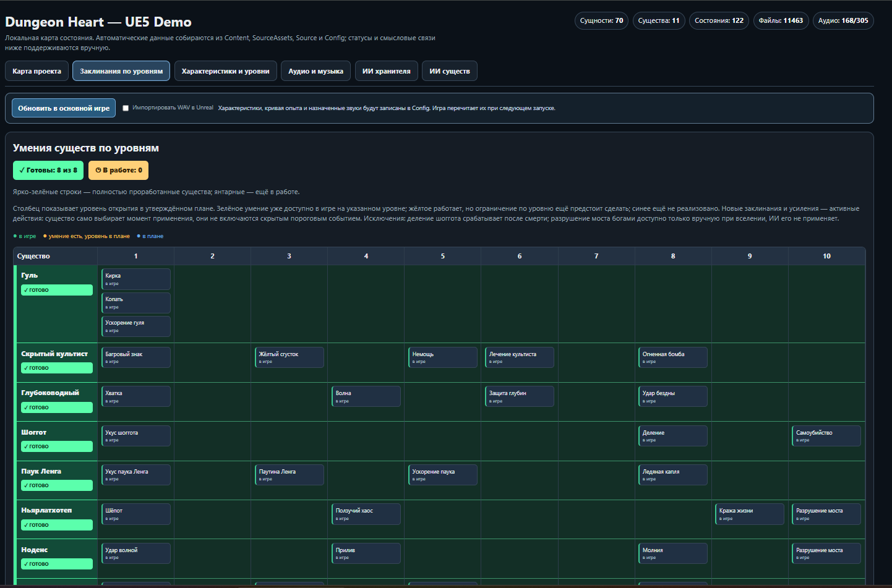Open the Аудио и музыка tab
The height and width of the screenshot is (588, 892).
pyautogui.click(x=315, y=71)
